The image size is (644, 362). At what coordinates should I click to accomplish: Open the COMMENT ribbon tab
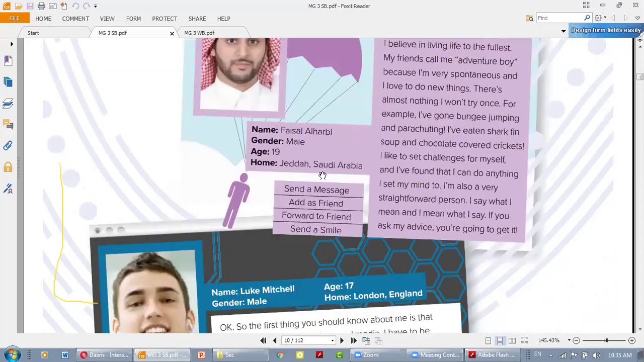click(x=75, y=19)
